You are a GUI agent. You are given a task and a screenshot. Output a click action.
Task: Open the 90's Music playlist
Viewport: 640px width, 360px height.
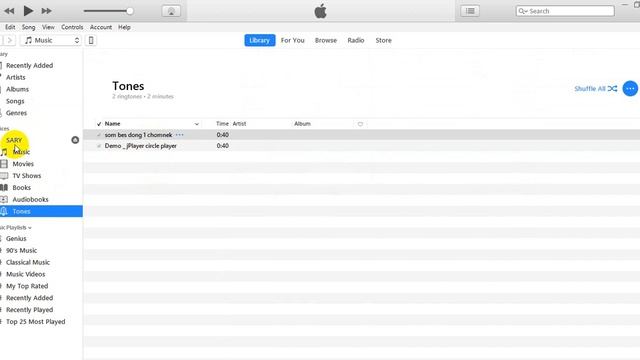pos(21,250)
